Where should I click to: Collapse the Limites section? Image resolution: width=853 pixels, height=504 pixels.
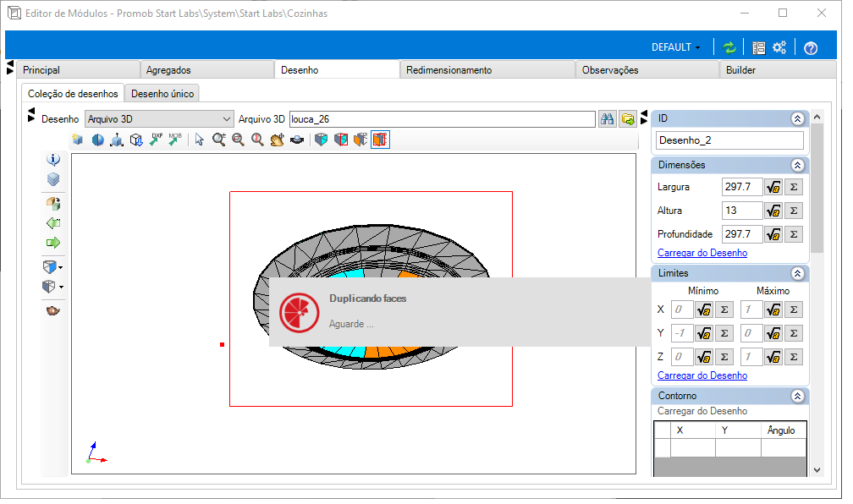797,273
